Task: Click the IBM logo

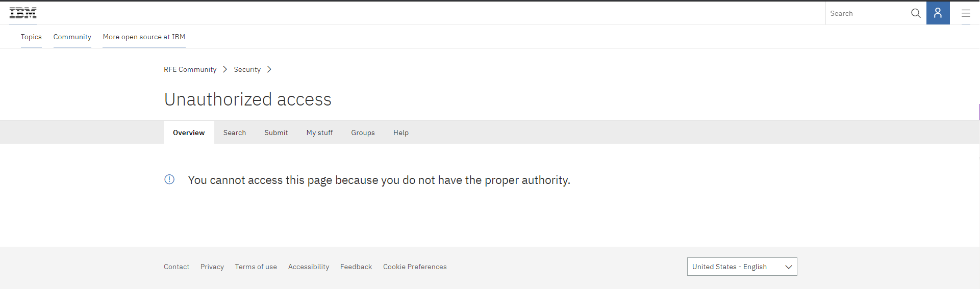Action: pyautogui.click(x=23, y=13)
